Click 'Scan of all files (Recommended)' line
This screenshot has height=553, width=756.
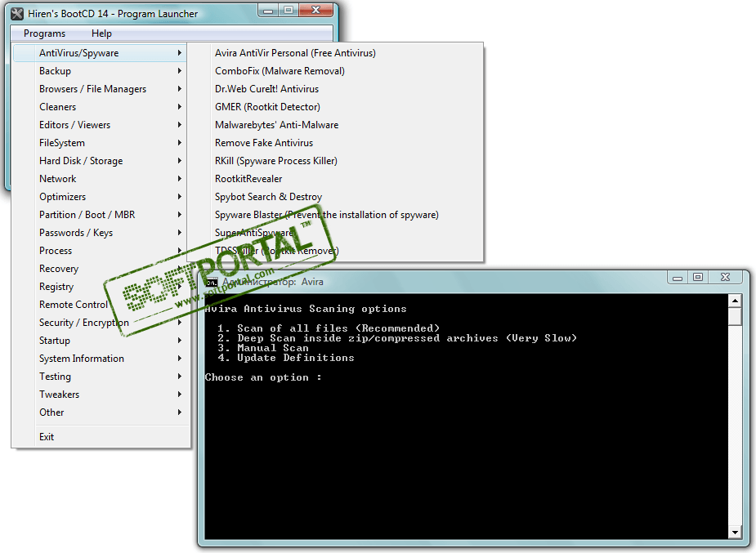[x=329, y=328]
